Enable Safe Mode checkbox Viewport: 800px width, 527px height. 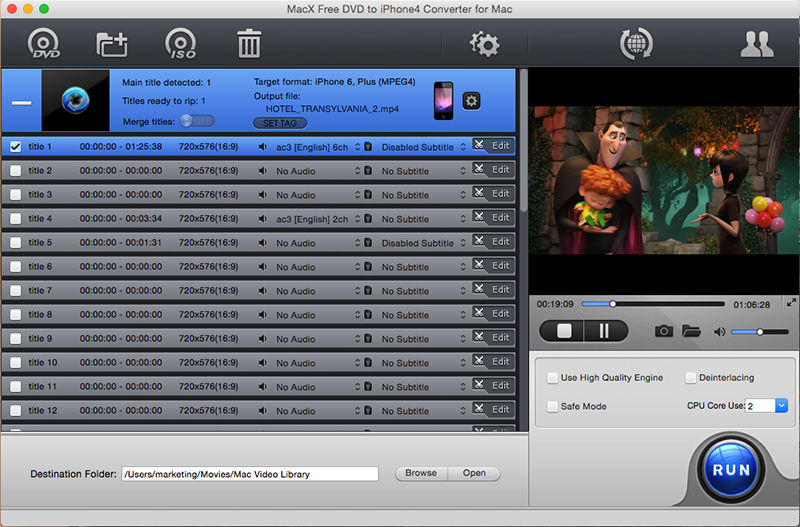click(x=552, y=407)
